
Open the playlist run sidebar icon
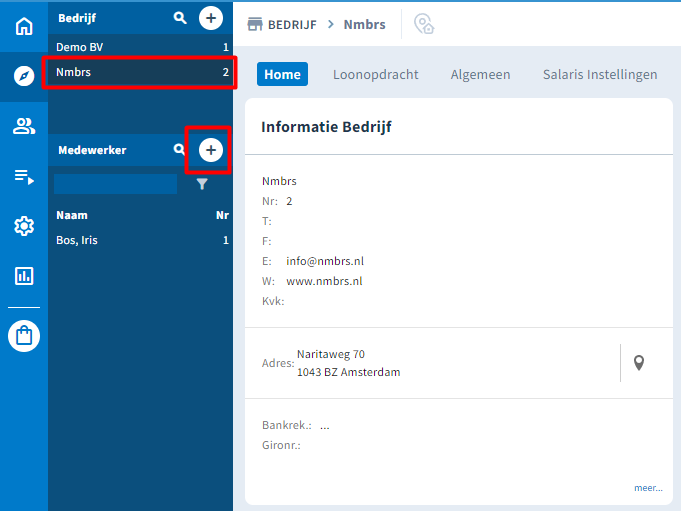click(24, 177)
